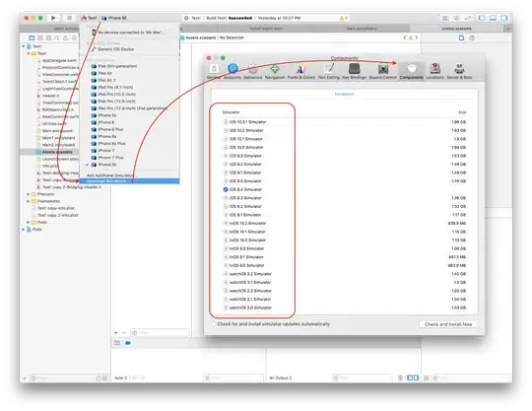This screenshot has height=411, width=532.
Task: Open the Text Editing preferences pane
Action: [x=328, y=71]
